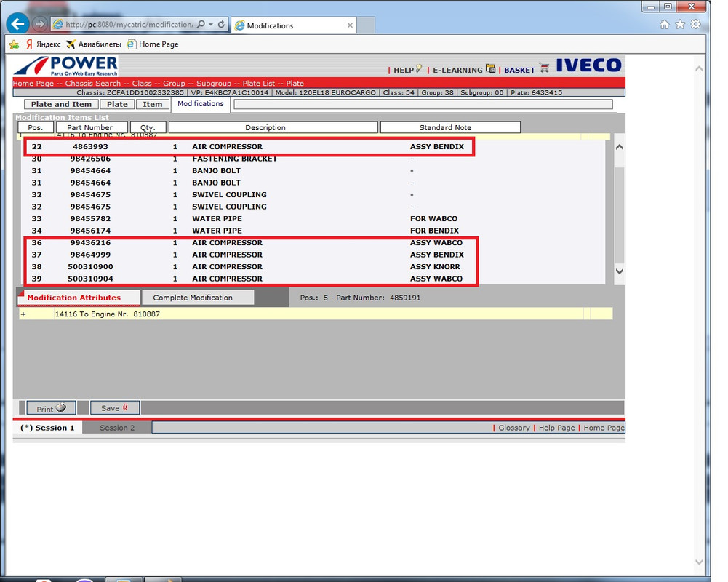Select WATER PIPE FOR WABCO row

[313, 219]
